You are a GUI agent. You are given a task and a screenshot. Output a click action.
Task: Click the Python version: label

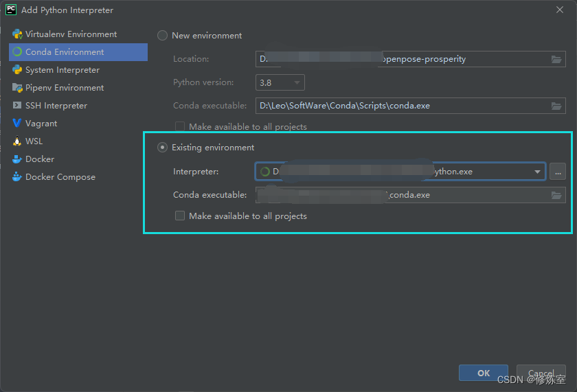click(203, 82)
